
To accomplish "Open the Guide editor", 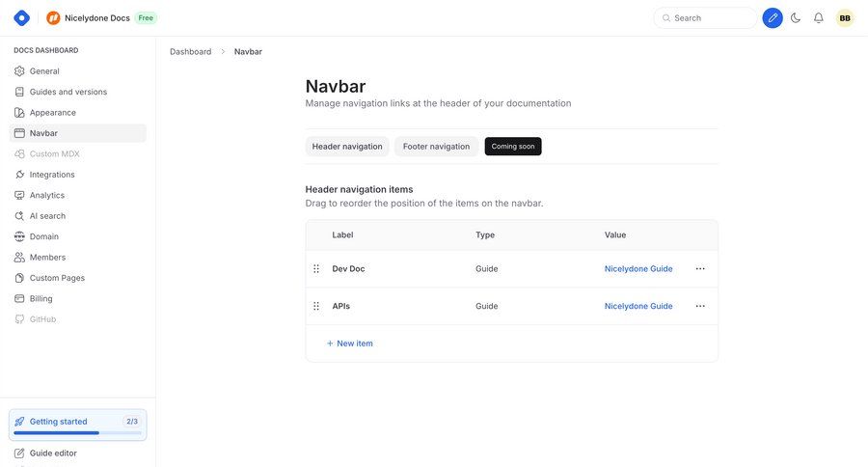I will (53, 453).
